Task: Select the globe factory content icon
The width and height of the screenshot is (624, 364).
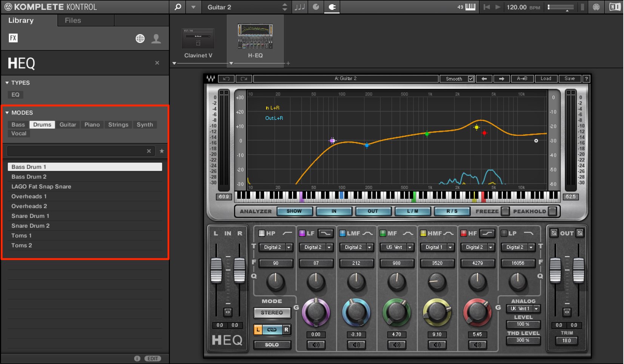Action: pyautogui.click(x=140, y=38)
